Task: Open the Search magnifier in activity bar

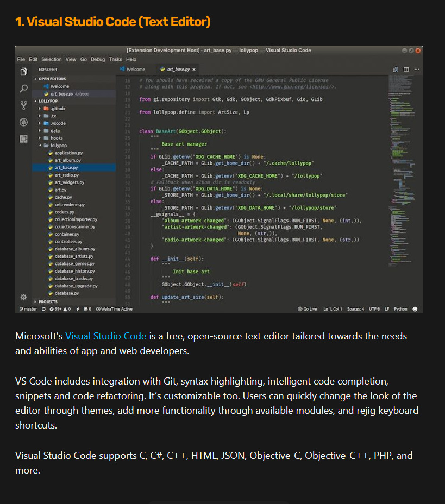Action: pyautogui.click(x=23, y=89)
